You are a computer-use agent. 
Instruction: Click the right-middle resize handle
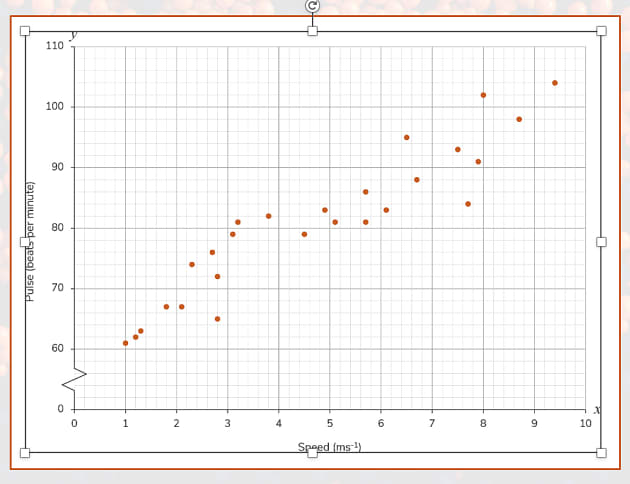pos(601,242)
